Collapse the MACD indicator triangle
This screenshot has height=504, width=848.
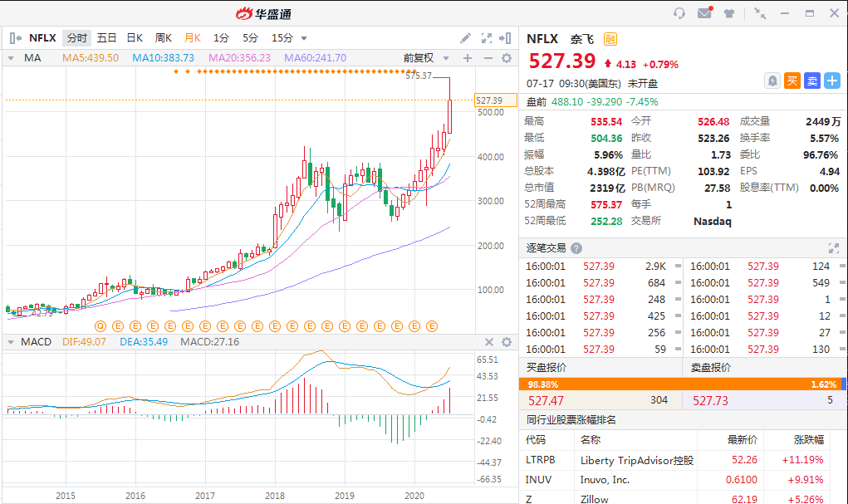click(x=10, y=342)
